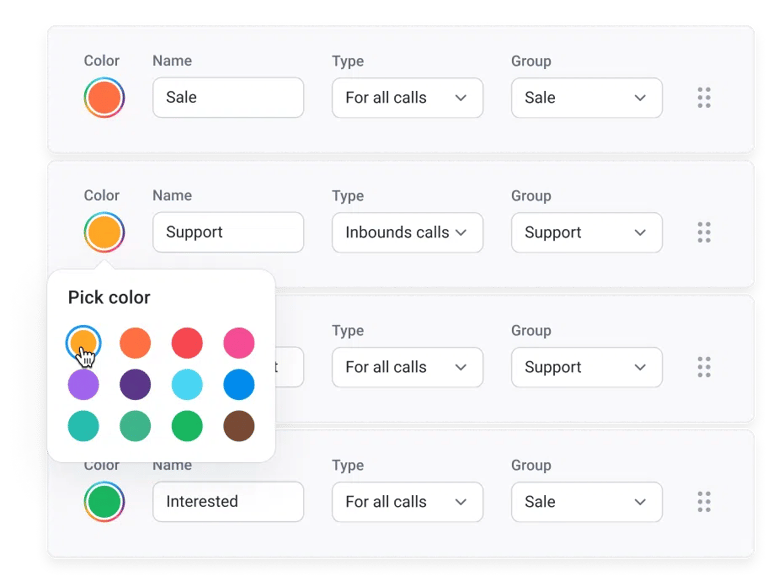Choose the orange-red swatch in Pick color
This screenshot has width=768, height=581.
click(135, 343)
